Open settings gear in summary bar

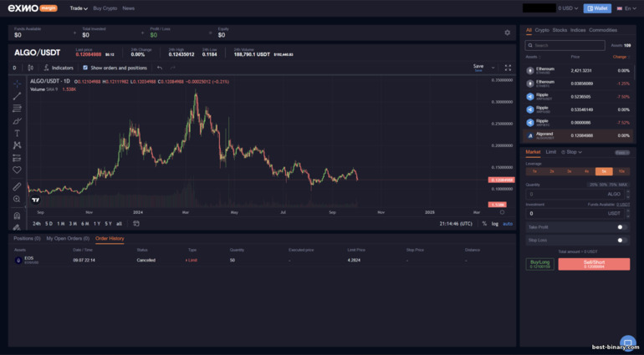[x=507, y=33]
